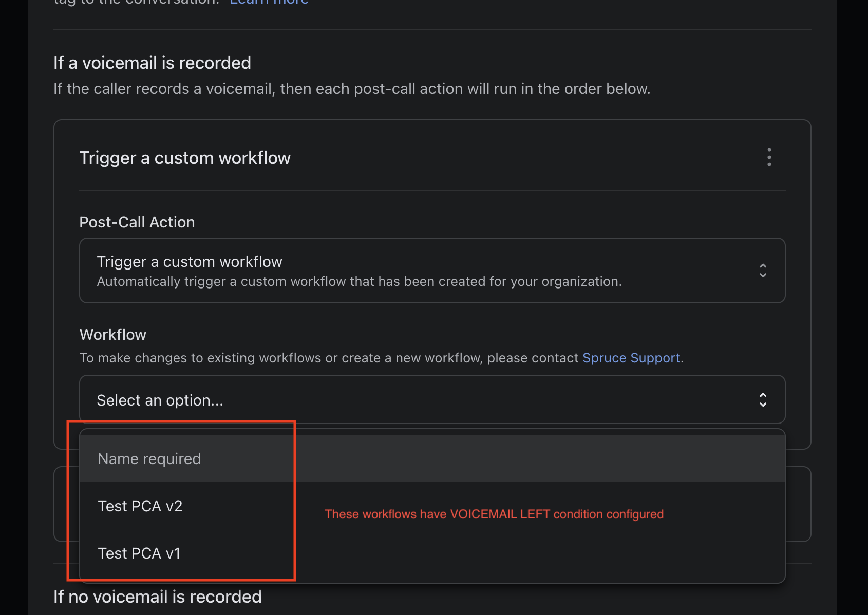
Task: Open the three-dot menu on workflow card
Action: tap(769, 157)
